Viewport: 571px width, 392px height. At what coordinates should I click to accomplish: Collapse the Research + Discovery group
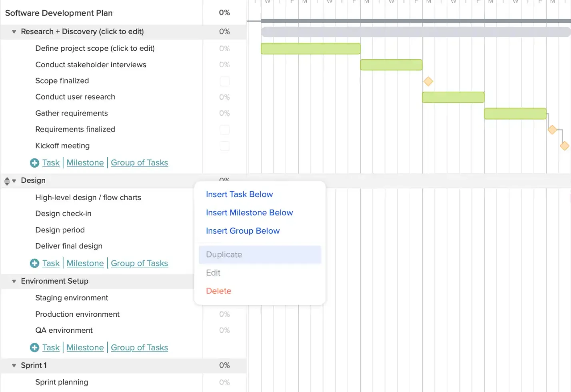click(14, 32)
